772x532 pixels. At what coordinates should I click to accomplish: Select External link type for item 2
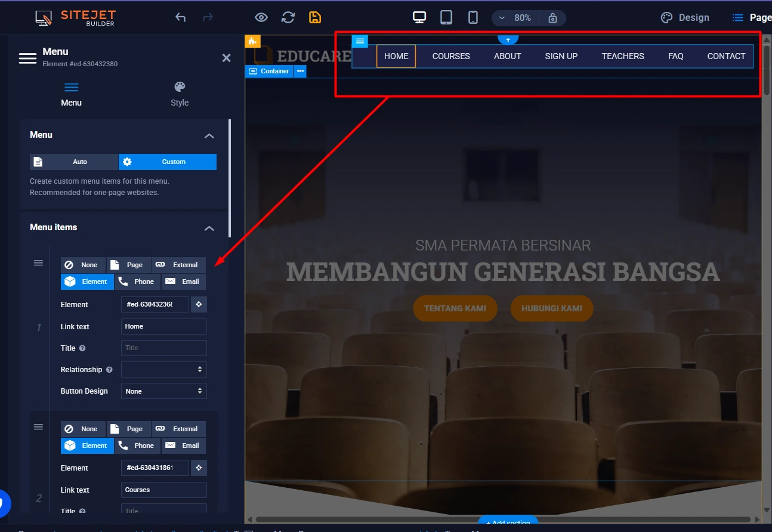(178, 429)
